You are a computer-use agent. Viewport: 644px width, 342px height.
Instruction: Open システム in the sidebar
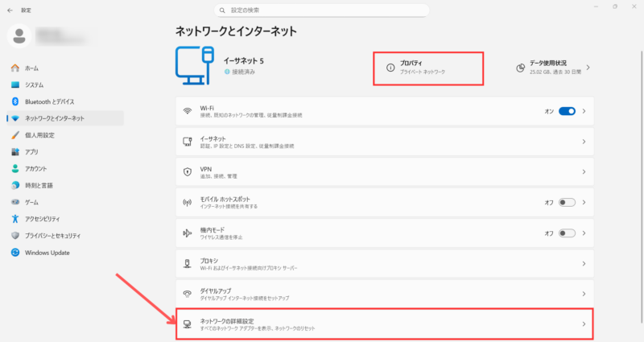(34, 84)
